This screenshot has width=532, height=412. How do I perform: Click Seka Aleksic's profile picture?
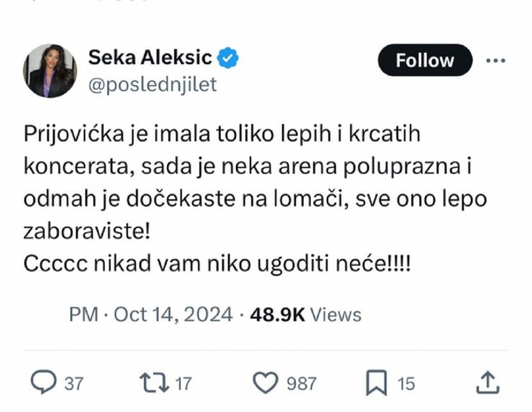(52, 68)
